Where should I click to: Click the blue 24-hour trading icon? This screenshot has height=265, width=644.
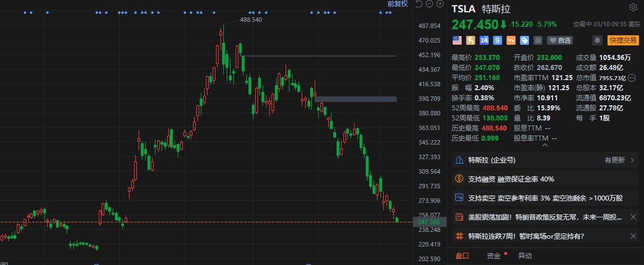click(484, 40)
